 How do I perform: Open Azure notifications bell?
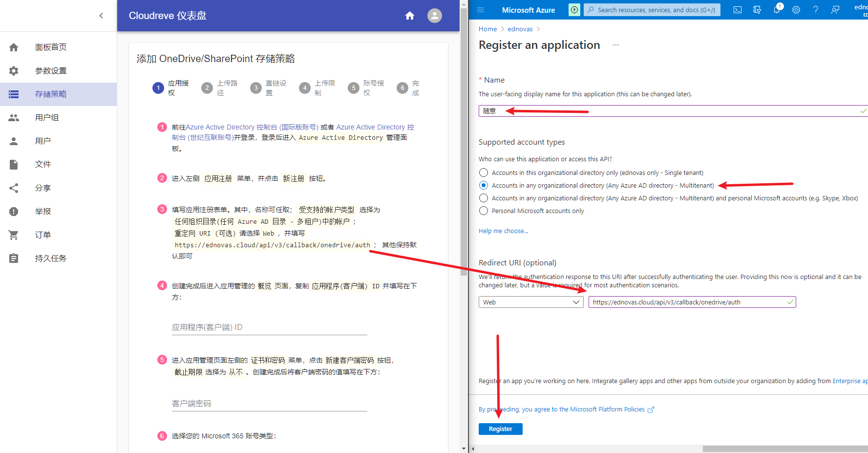pos(776,9)
